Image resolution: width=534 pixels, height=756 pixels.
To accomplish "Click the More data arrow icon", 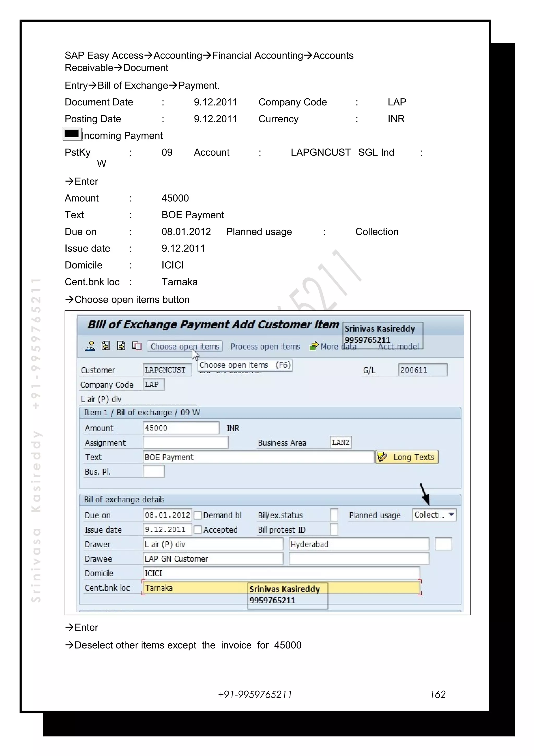I will click(x=314, y=346).
